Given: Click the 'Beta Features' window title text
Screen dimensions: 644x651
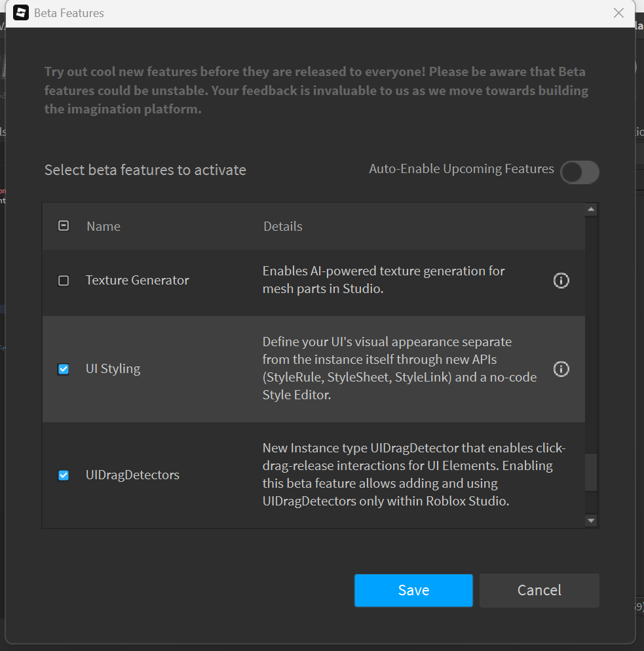Looking at the screenshot, I should [x=69, y=13].
